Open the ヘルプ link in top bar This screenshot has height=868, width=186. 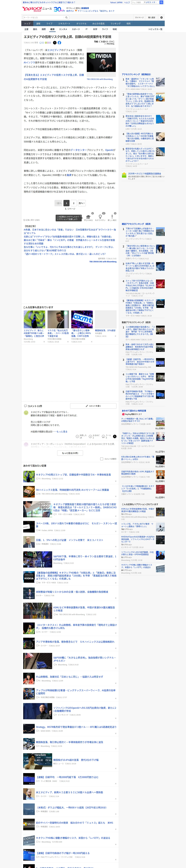[x=127, y=2]
